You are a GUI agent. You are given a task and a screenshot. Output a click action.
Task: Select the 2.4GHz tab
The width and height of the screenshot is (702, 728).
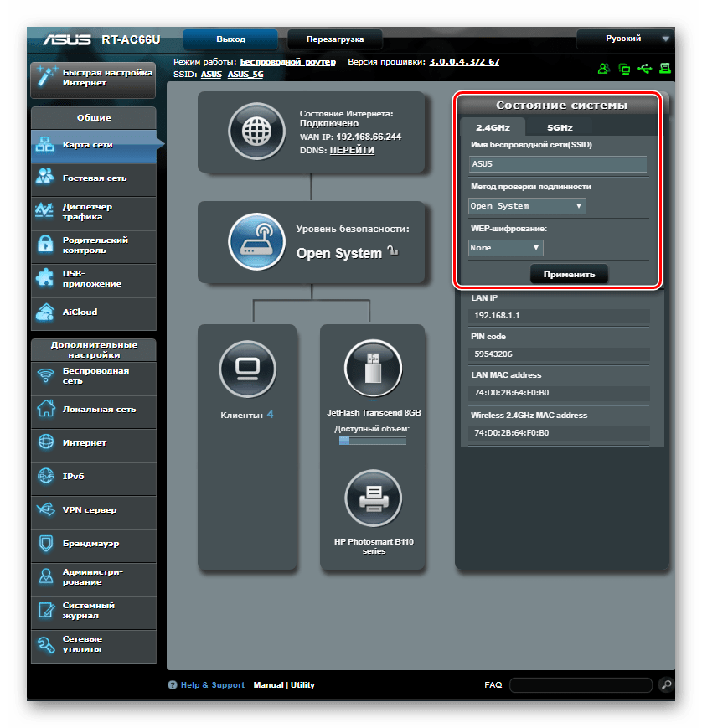[x=492, y=128]
